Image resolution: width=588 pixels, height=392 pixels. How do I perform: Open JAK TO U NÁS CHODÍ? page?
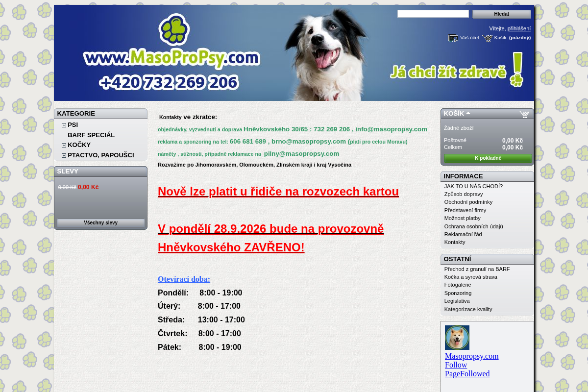point(473,186)
